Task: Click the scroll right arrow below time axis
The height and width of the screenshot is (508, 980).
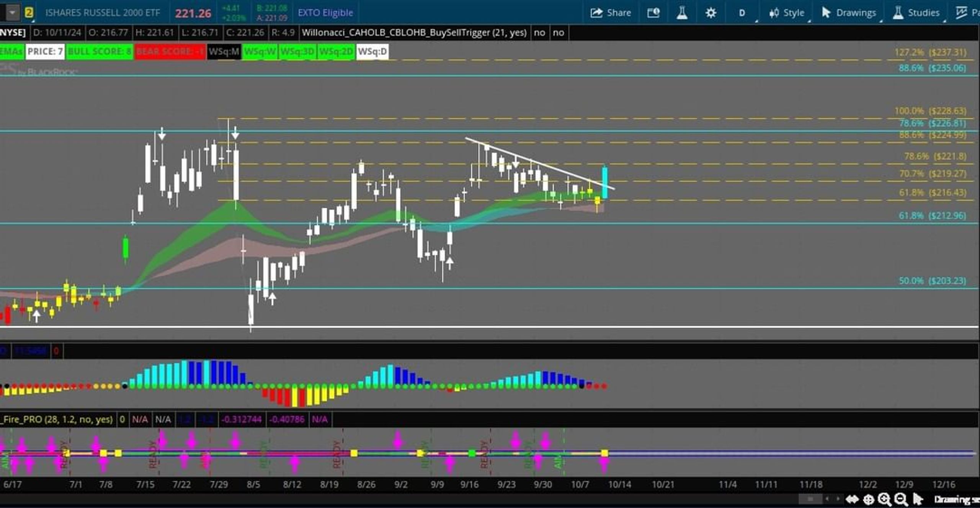Action: click(x=838, y=499)
